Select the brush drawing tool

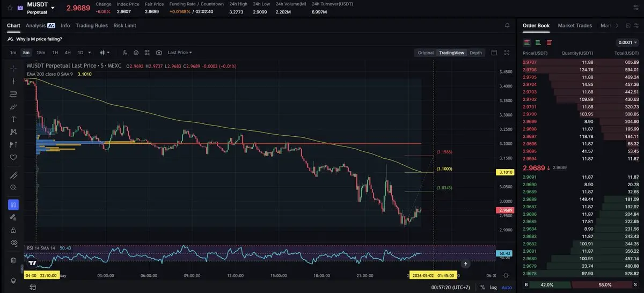13,106
